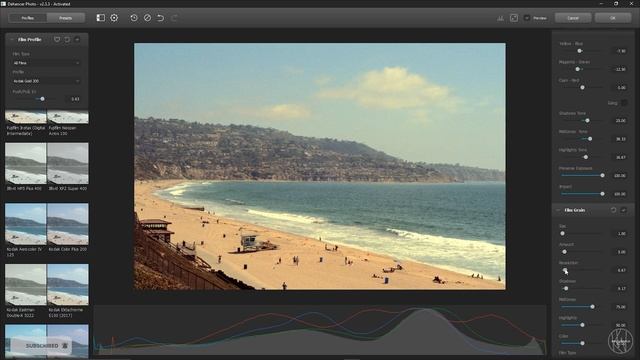Select Fujifilm Eterna Digital Intermediate thumbnail
640x360 pixels.
25,117
